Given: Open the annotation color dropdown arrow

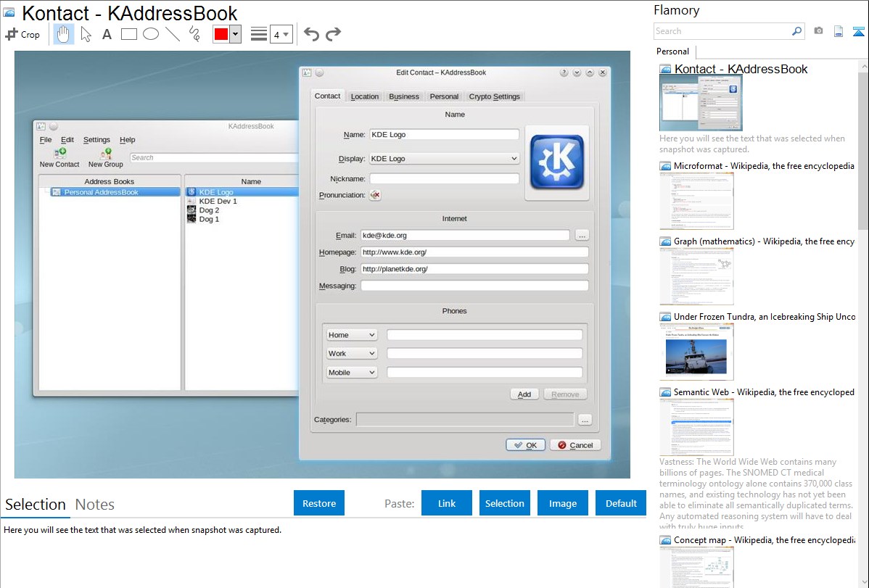Looking at the screenshot, I should (x=236, y=34).
